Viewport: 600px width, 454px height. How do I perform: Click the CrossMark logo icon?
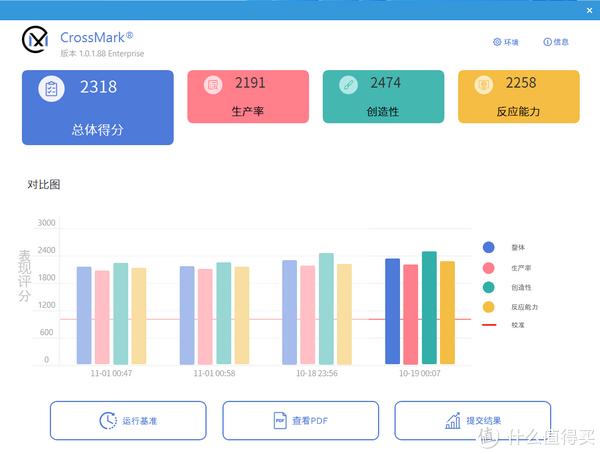pyautogui.click(x=35, y=39)
